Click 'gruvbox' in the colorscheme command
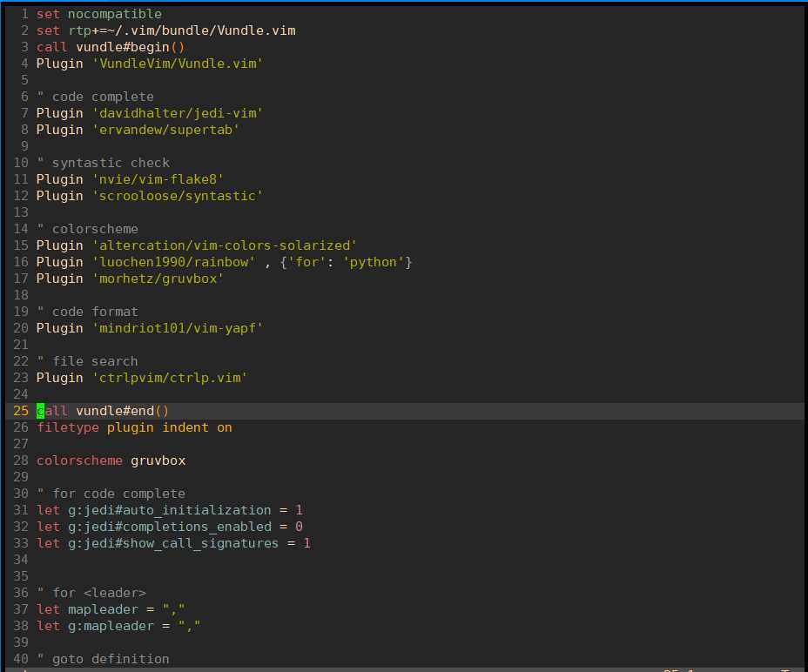 pyautogui.click(x=158, y=460)
